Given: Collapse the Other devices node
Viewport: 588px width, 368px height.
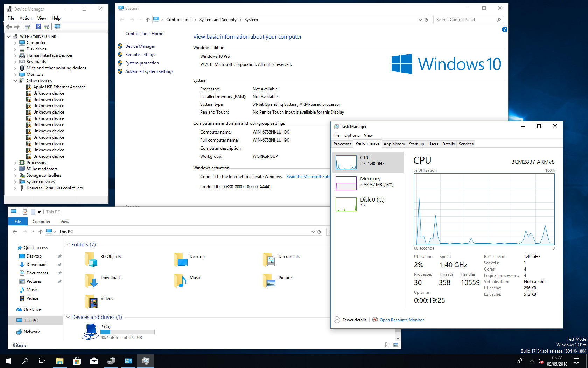Looking at the screenshot, I should [x=15, y=81].
